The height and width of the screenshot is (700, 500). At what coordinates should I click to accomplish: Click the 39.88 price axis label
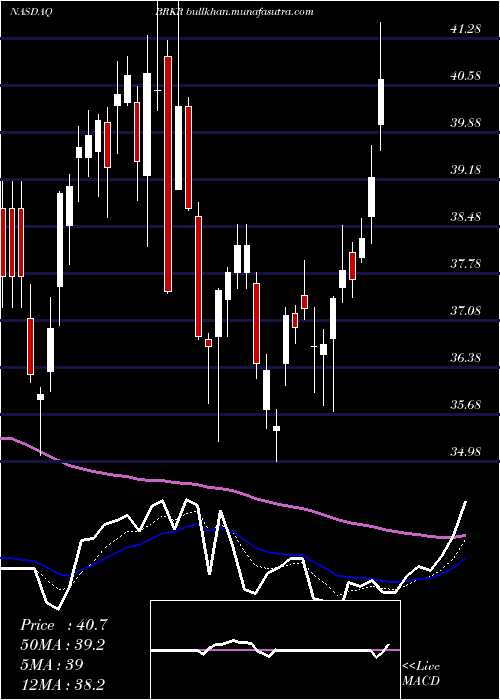pos(465,123)
